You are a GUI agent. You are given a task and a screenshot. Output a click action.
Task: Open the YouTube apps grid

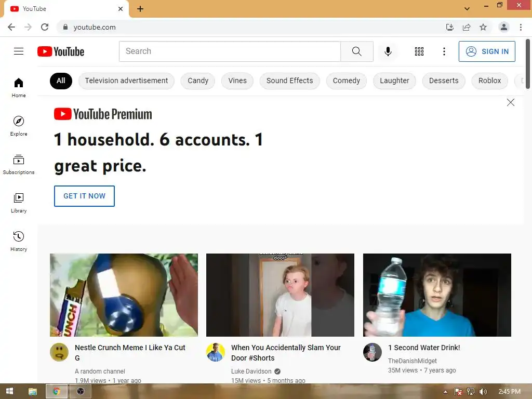click(419, 51)
